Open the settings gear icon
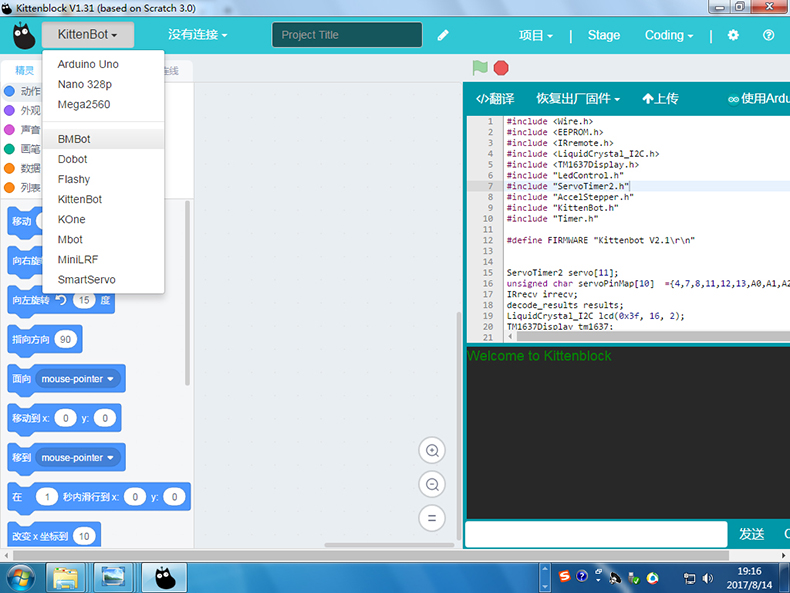 [x=733, y=35]
